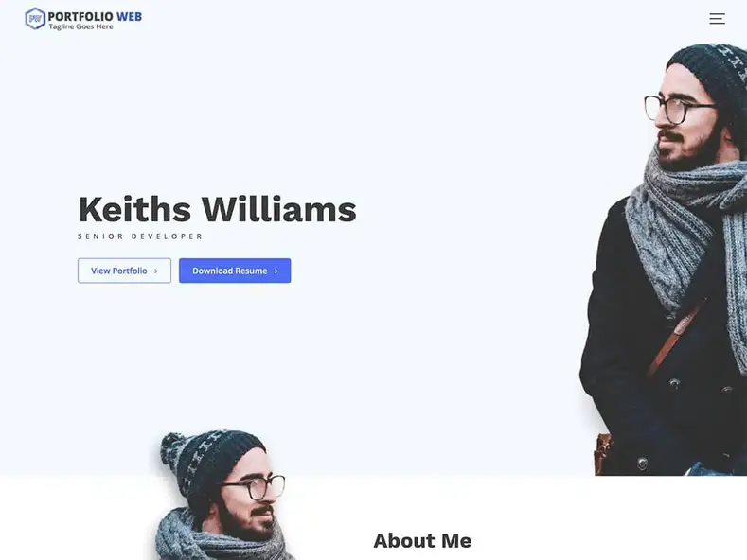
Task: Click the chevron arrow inside View Portfolio
Action: (x=156, y=271)
